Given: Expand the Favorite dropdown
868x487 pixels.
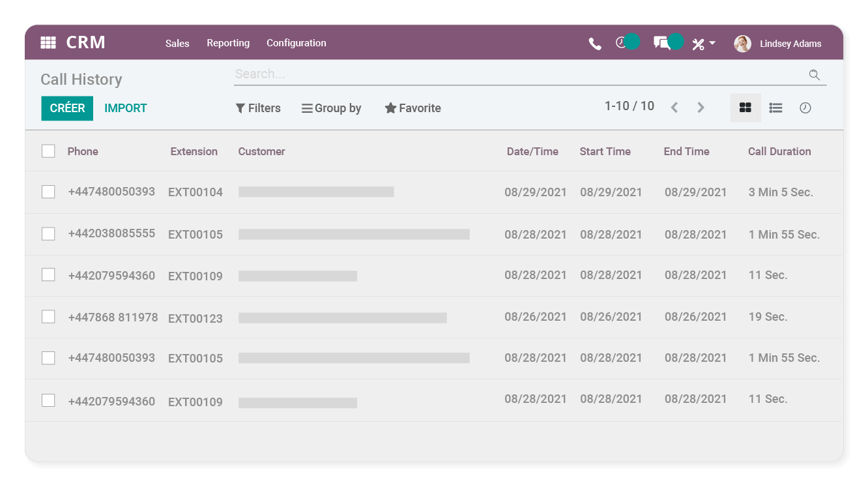Looking at the screenshot, I should pos(412,108).
